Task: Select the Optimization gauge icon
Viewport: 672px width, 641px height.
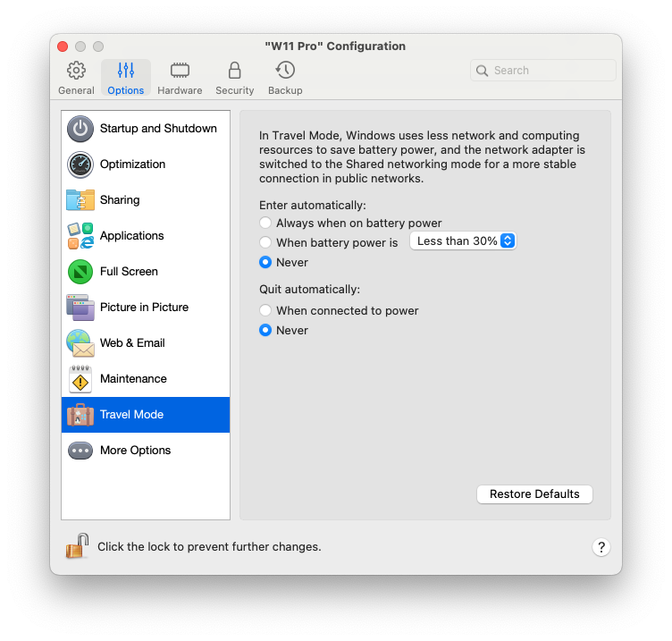Action: coord(80,164)
